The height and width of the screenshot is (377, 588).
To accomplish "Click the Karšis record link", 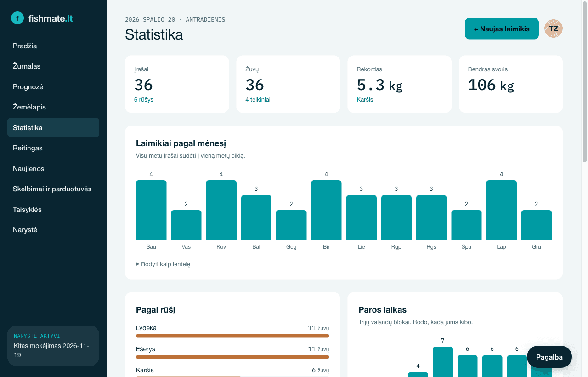I will [x=365, y=99].
